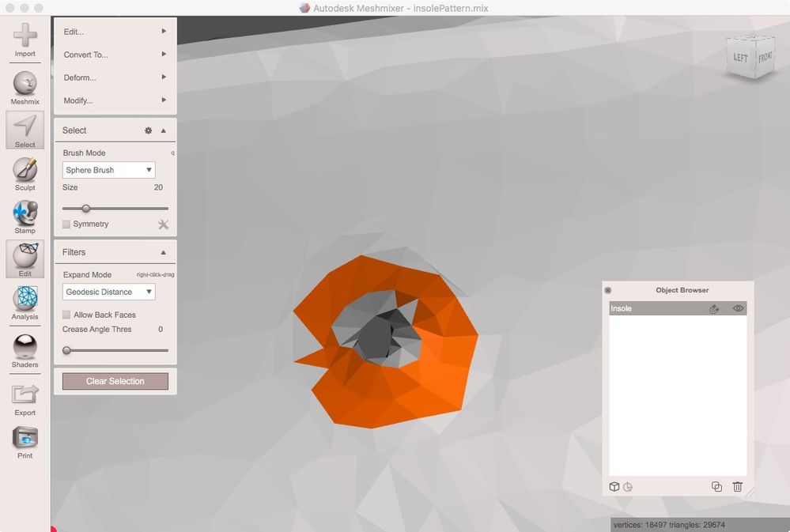Close the Object Browser panel

608,290
